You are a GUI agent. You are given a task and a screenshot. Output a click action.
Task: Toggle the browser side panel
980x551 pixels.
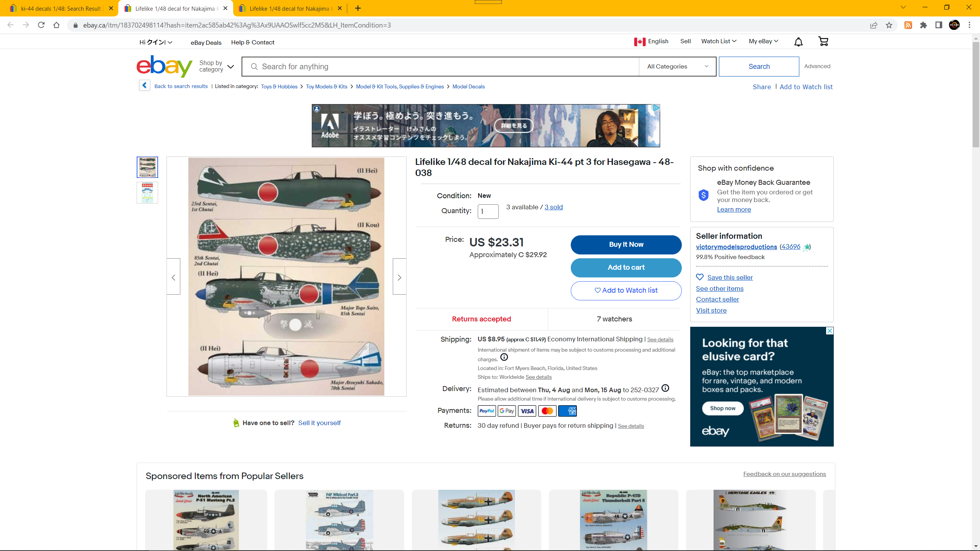pos(939,25)
